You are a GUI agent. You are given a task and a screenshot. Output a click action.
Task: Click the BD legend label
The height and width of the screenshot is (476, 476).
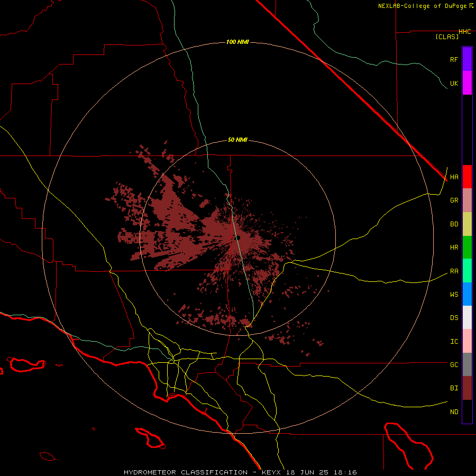coord(454,224)
